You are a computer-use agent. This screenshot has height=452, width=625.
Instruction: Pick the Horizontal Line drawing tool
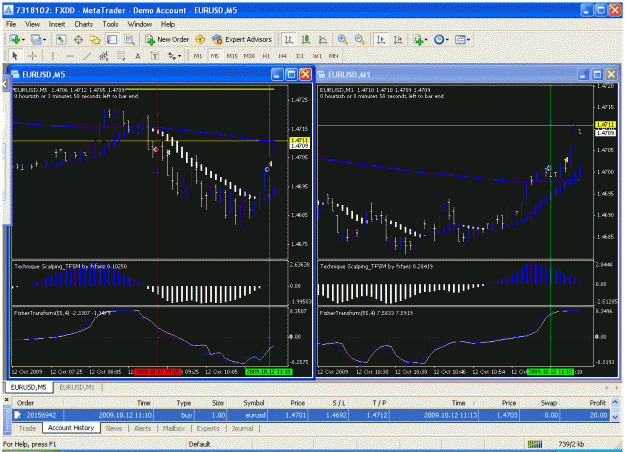coord(70,56)
